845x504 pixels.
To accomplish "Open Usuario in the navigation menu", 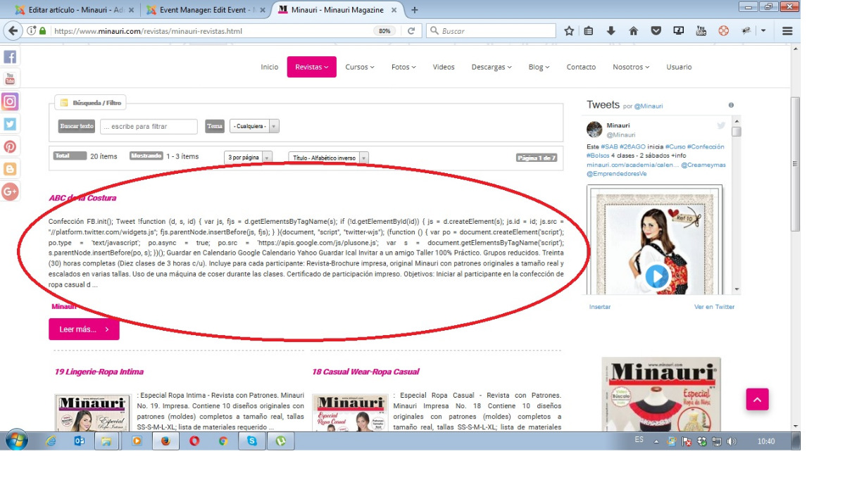I will pyautogui.click(x=679, y=67).
